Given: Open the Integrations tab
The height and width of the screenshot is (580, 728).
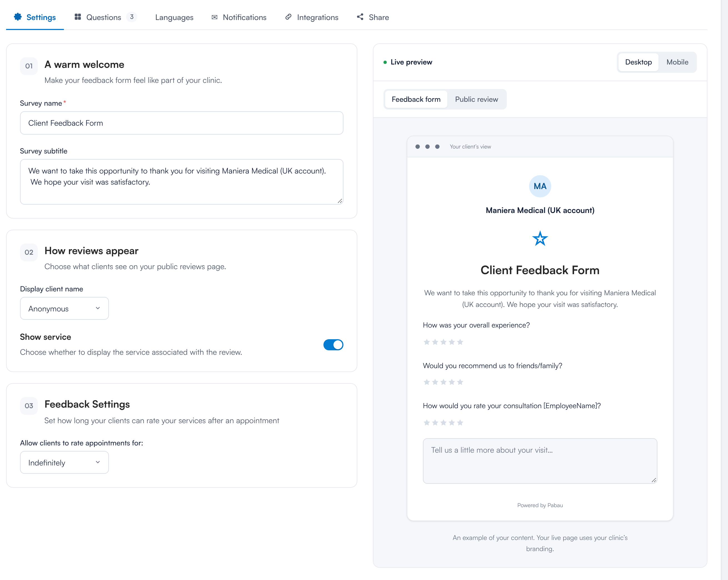Looking at the screenshot, I should click(312, 17).
